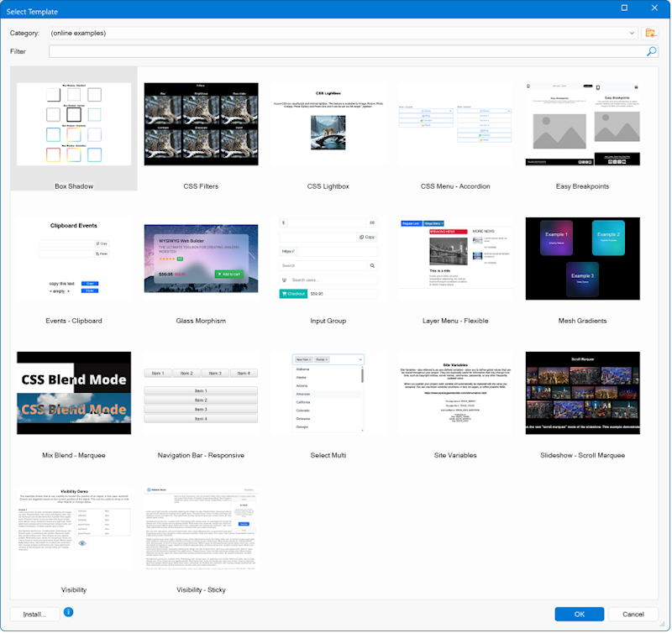Choose the Mesh Gradients template
672x633 pixels.
click(582, 259)
